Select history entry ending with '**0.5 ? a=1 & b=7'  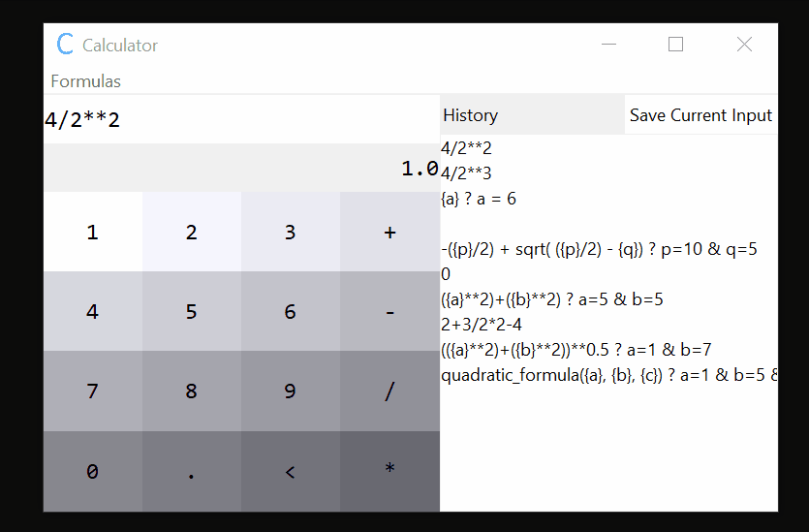[x=608, y=350]
